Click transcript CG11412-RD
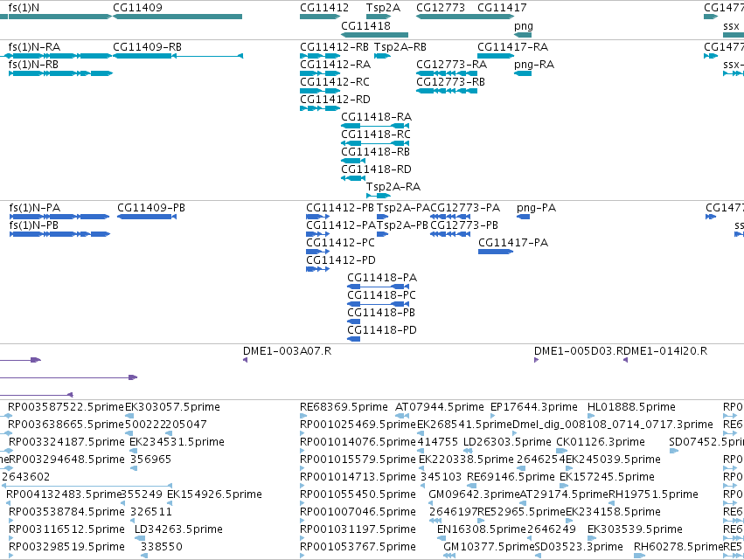 [x=335, y=100]
